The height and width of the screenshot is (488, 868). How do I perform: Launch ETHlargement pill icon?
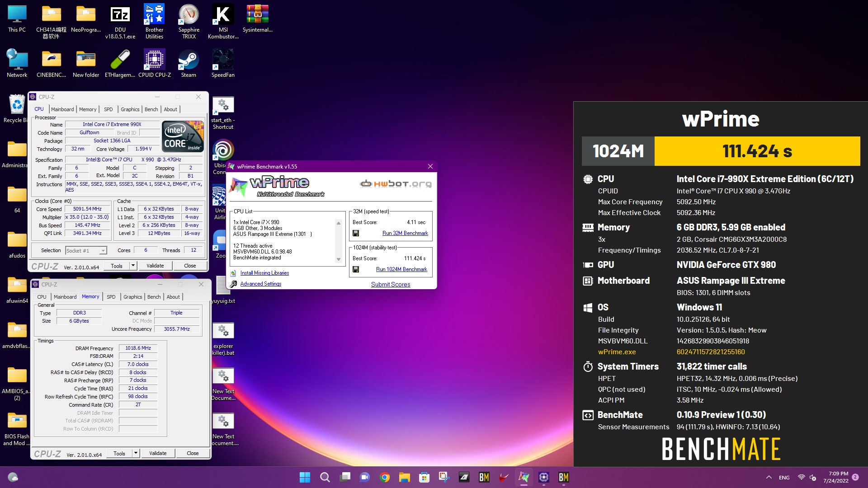click(120, 63)
